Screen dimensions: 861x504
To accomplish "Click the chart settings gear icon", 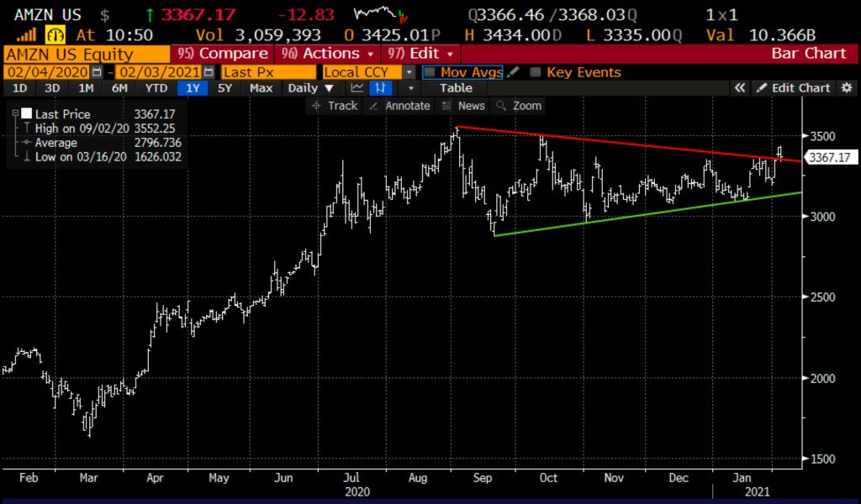I will click(848, 87).
